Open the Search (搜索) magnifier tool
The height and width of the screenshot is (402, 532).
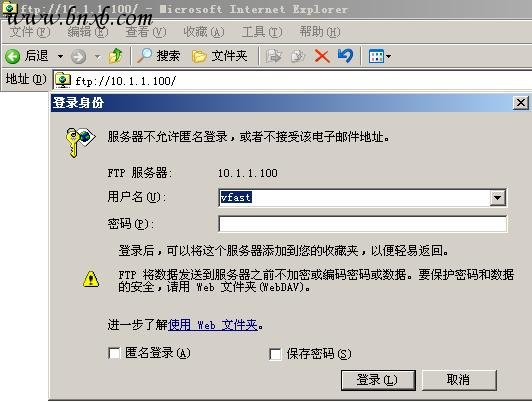point(145,56)
